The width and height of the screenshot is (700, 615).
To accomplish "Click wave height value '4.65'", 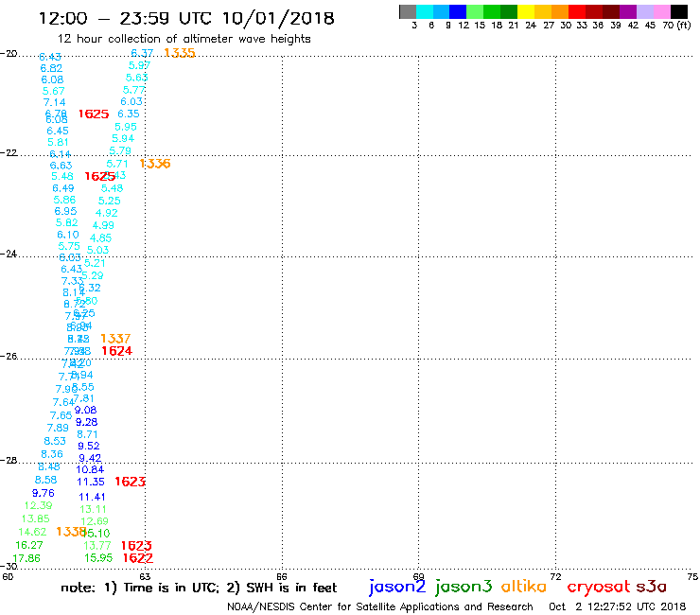I will [x=100, y=238].
